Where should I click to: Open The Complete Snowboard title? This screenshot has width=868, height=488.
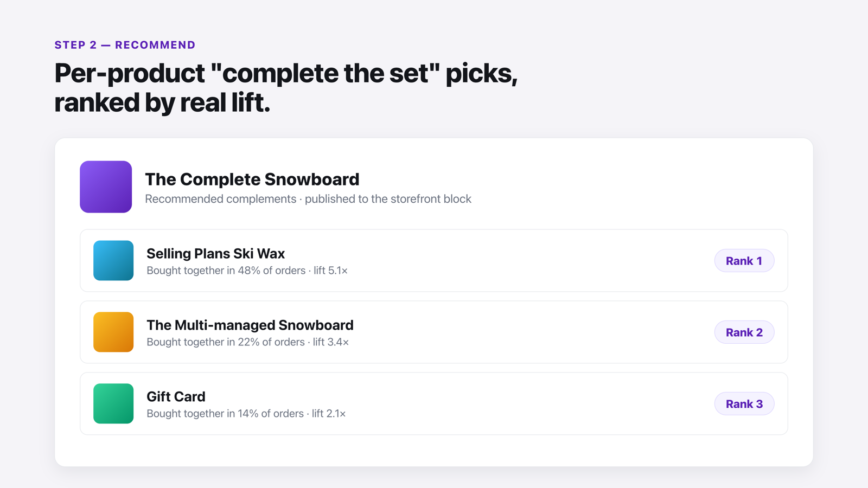tap(252, 179)
